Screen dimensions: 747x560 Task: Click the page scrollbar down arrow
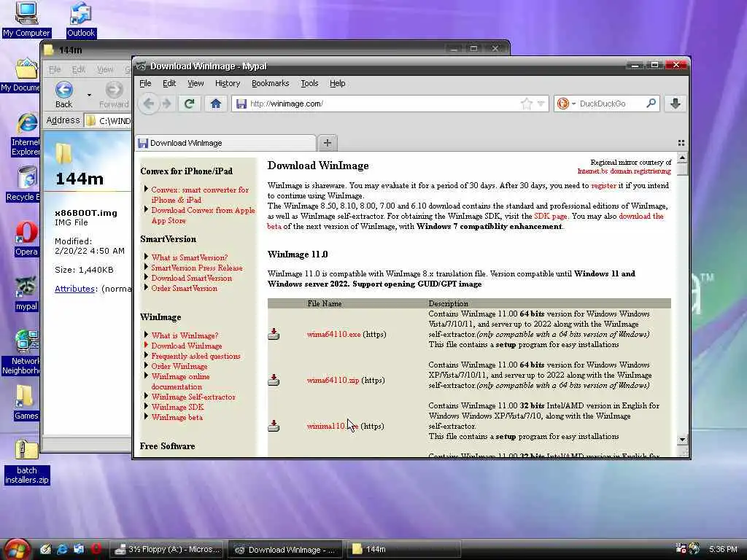[x=682, y=439]
